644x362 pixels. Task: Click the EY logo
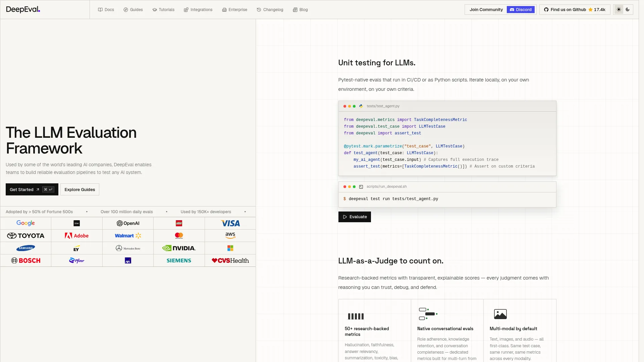pyautogui.click(x=76, y=248)
